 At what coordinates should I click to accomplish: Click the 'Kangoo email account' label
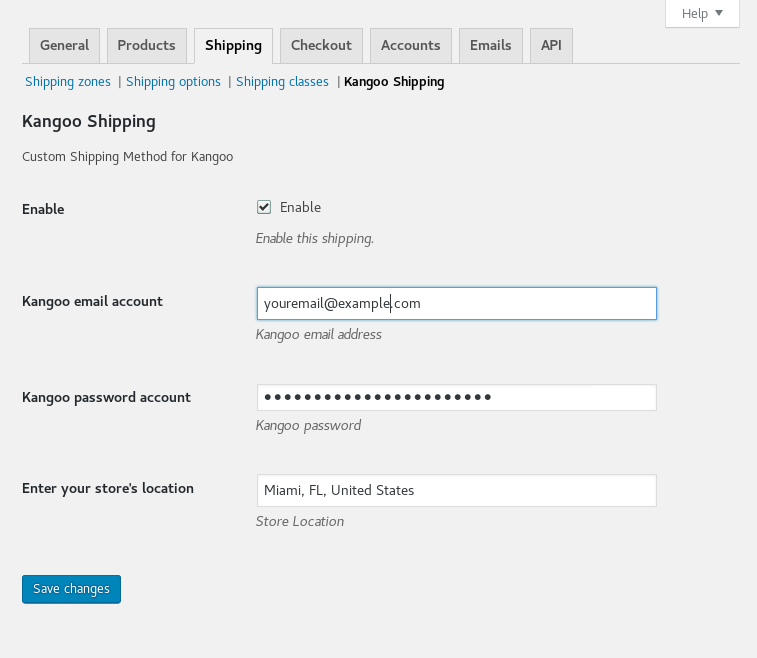coord(92,302)
